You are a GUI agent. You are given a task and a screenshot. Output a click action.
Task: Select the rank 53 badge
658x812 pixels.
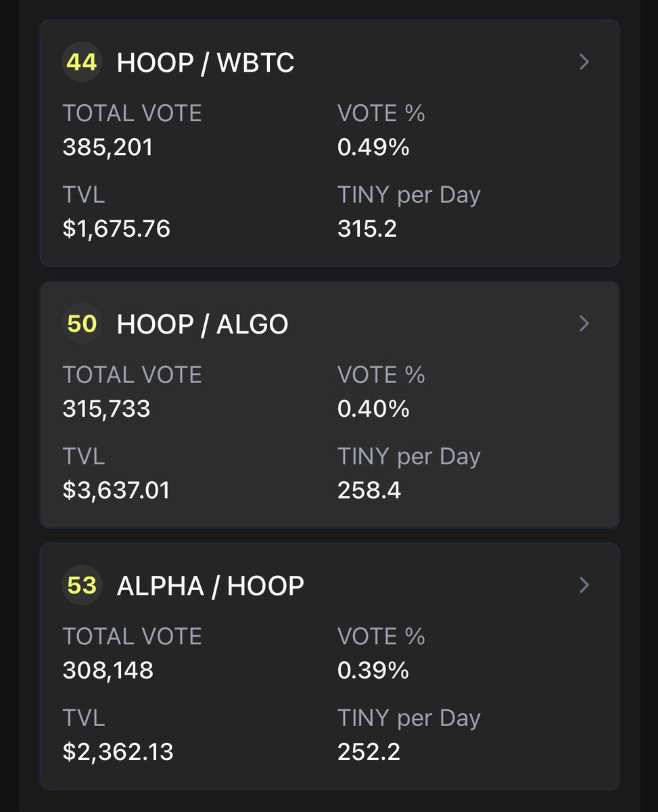[82, 585]
